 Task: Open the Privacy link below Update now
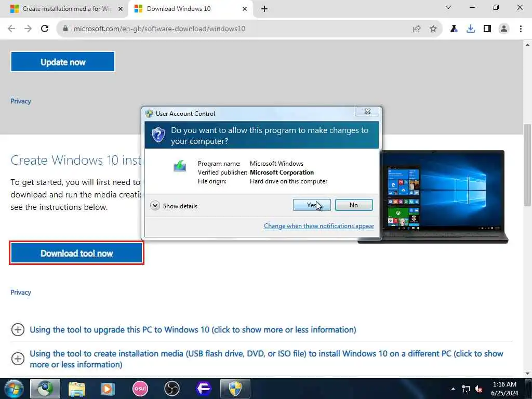[21, 101]
